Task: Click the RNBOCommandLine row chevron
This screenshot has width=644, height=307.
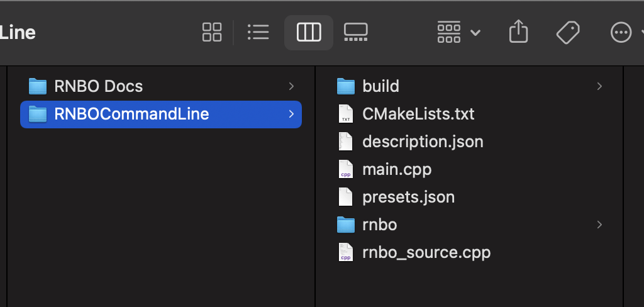Action: pos(291,114)
